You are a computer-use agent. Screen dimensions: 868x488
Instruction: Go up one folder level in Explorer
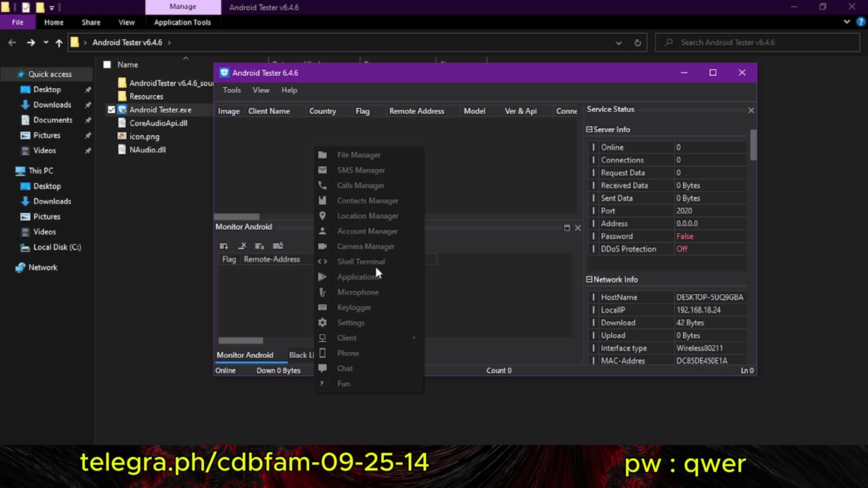tap(59, 43)
